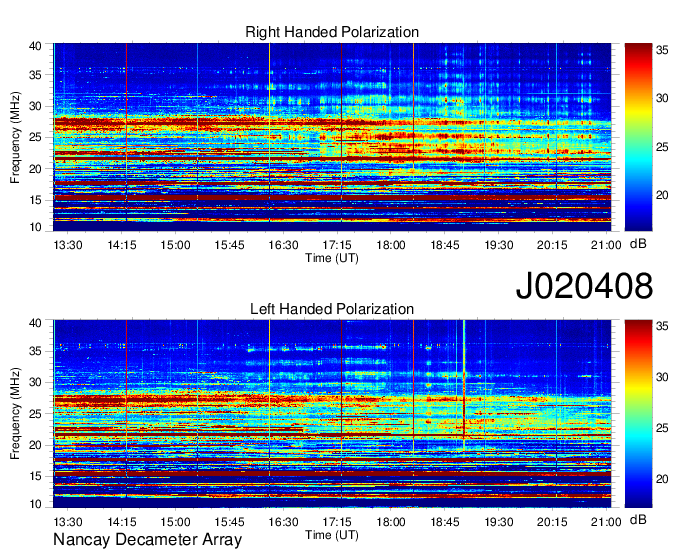The width and height of the screenshot is (680, 552).
Task: Click the 40 MHz frequency tick on the bottom plot
Action: click(35, 323)
